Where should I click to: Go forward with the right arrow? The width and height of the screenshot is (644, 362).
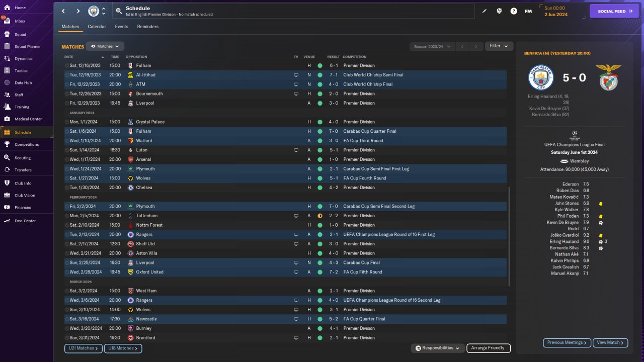point(78,11)
